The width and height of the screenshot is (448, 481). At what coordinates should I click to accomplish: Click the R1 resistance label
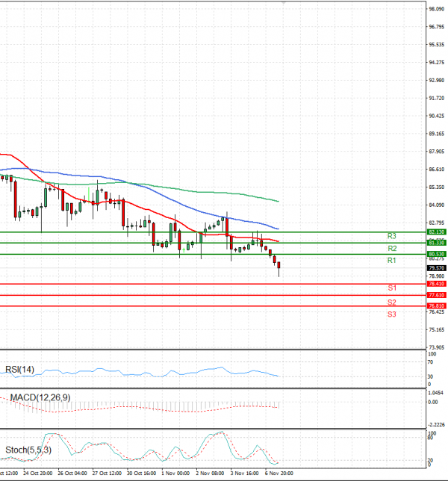click(x=391, y=261)
